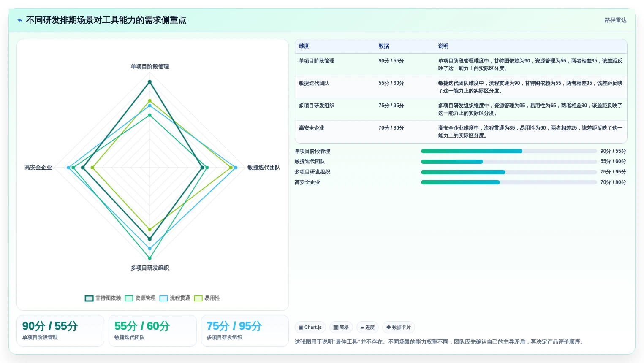Open the 75分 / 95分 data card

click(x=245, y=331)
